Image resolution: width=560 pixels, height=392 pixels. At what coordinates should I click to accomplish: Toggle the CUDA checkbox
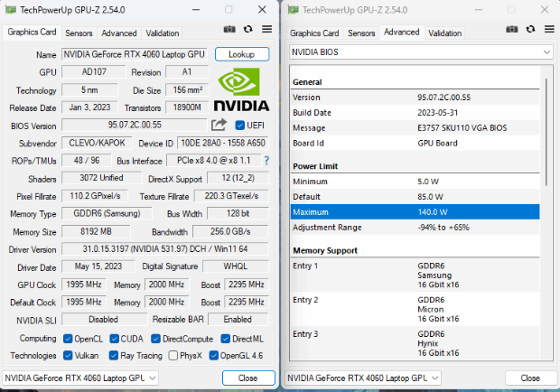(x=115, y=339)
